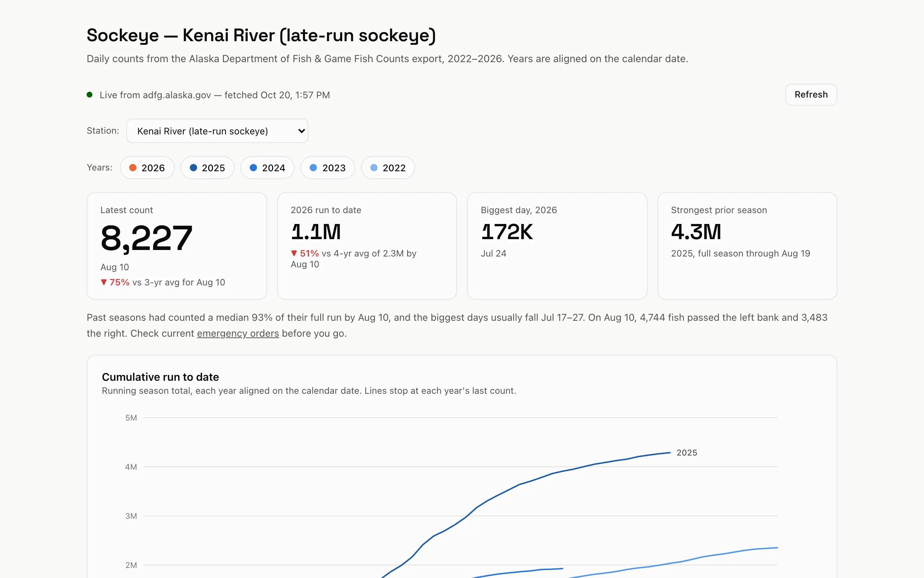
Task: Click the 2025 line label in chart
Action: click(687, 453)
